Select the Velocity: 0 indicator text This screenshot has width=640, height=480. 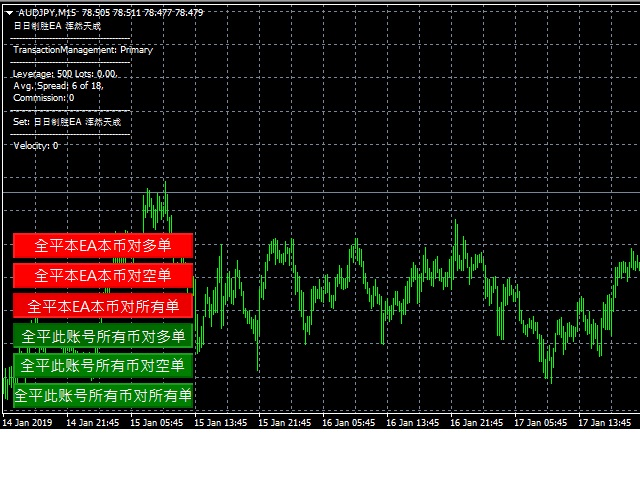coord(36,146)
